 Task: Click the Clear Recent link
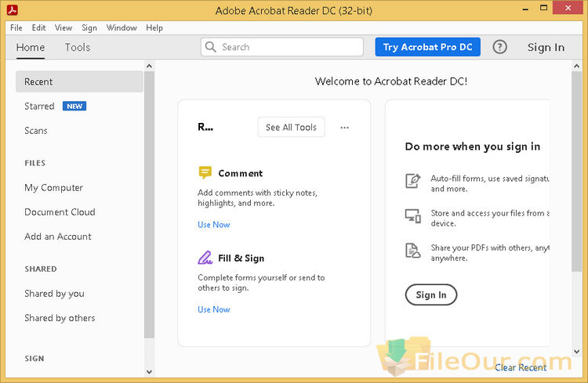click(521, 367)
